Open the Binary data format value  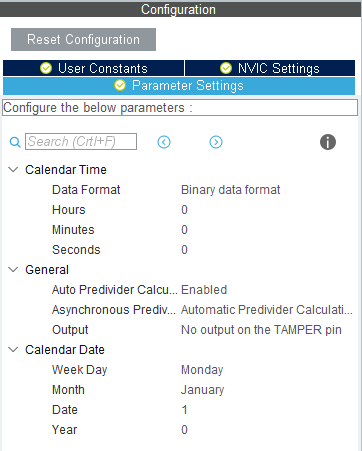[230, 190]
